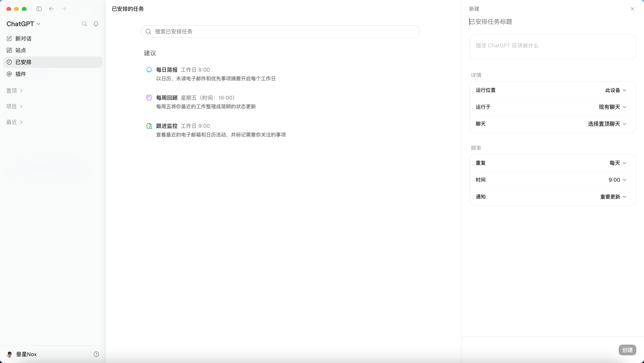Open the 运行于 现有聊天 dropdown

pyautogui.click(x=612, y=107)
